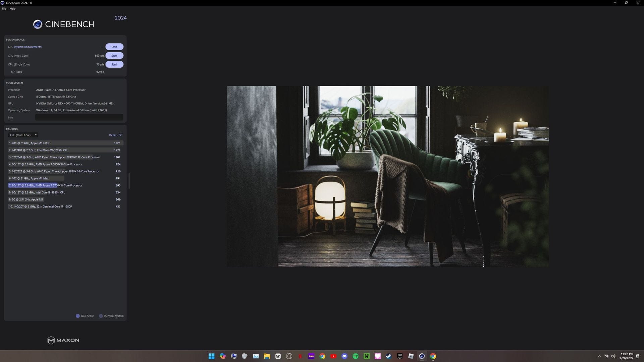Select Threadripper 1950X ranking row
The height and width of the screenshot is (362, 644).
tap(65, 171)
